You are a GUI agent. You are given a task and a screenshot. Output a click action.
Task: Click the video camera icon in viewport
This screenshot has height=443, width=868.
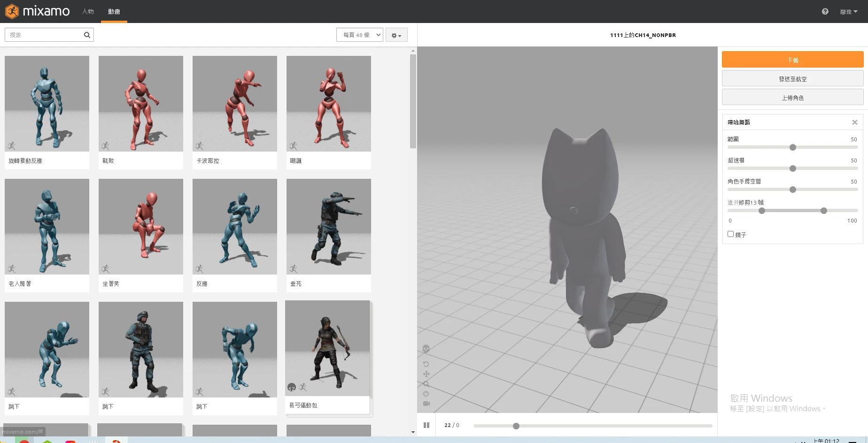[x=426, y=404]
